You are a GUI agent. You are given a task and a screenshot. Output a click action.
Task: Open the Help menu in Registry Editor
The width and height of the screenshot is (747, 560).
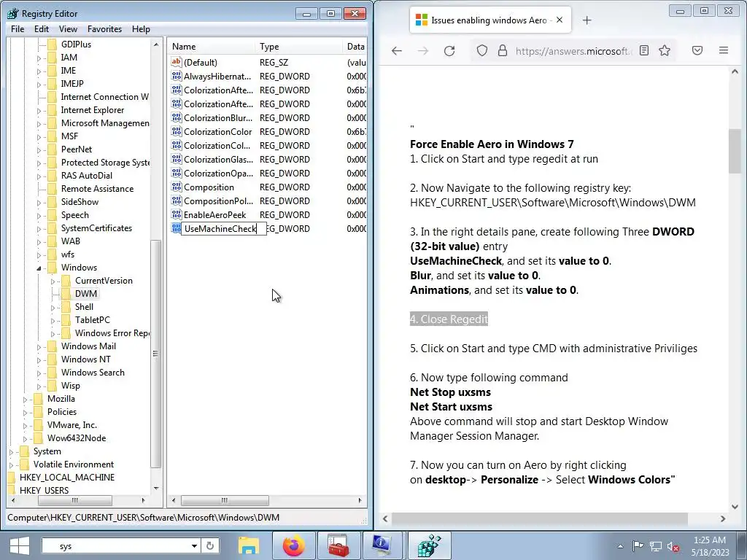click(141, 29)
